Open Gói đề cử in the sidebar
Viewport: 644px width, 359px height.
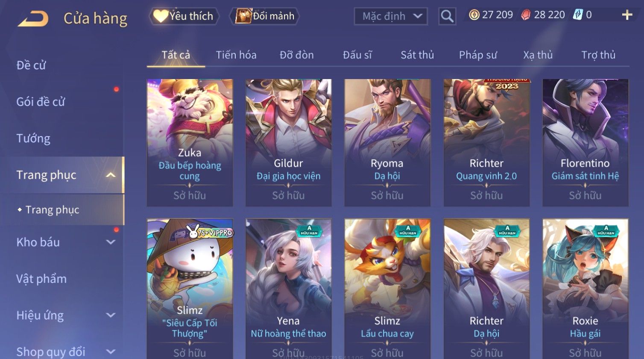pyautogui.click(x=41, y=101)
